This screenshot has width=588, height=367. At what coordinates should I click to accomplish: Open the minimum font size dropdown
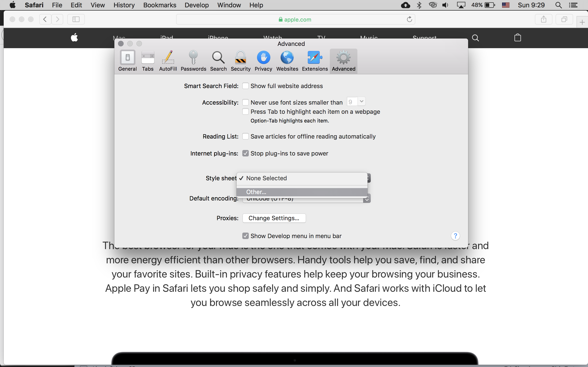361,101
